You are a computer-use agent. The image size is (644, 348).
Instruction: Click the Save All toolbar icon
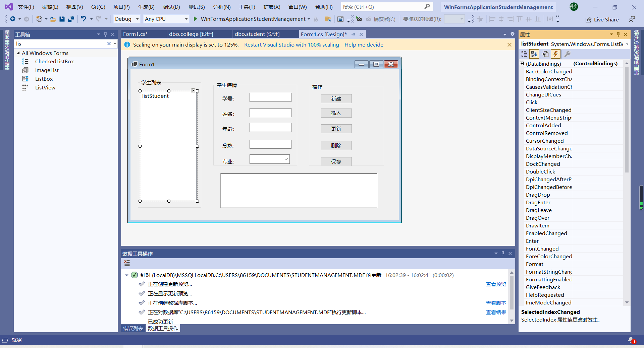pyautogui.click(x=71, y=19)
